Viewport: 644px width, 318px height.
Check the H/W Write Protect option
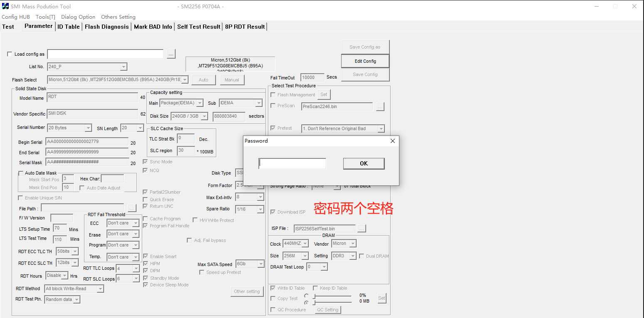coord(195,220)
